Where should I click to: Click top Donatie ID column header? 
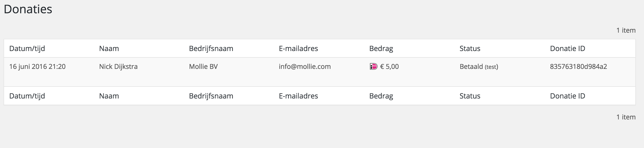tap(567, 48)
